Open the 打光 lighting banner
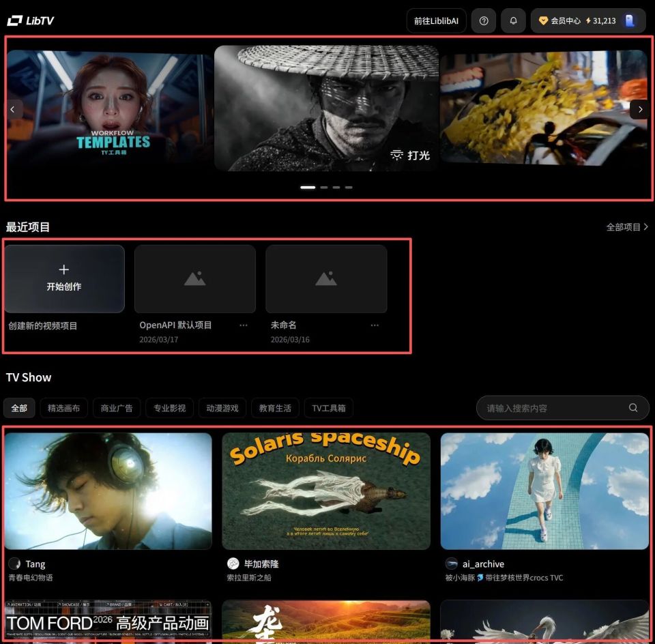 pyautogui.click(x=327, y=108)
